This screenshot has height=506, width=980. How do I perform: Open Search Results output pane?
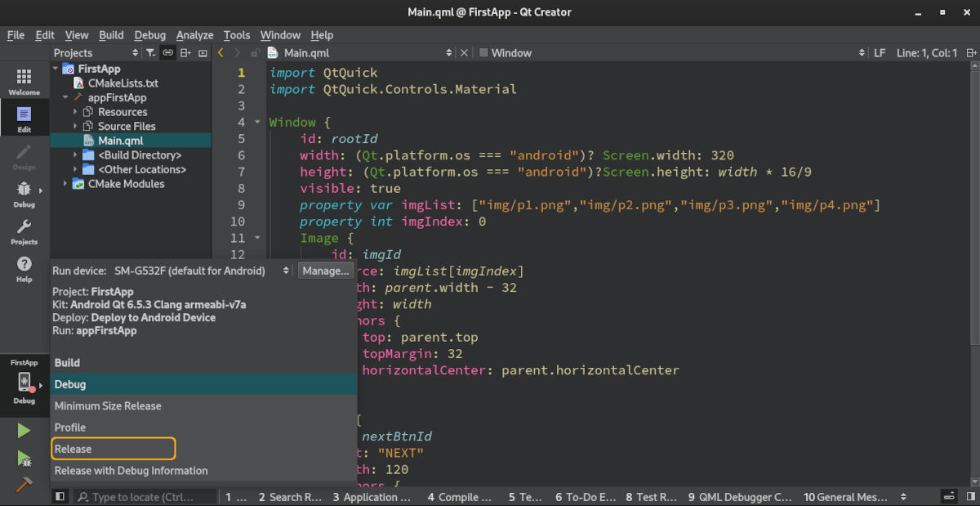click(x=290, y=496)
